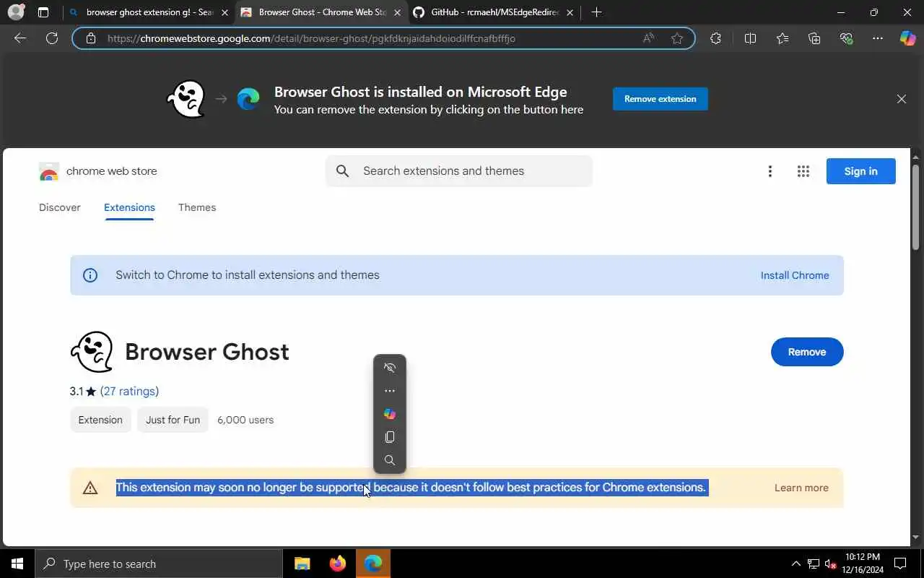Open the Copilot sidebar icon
This screenshot has width=924, height=578.
point(907,38)
